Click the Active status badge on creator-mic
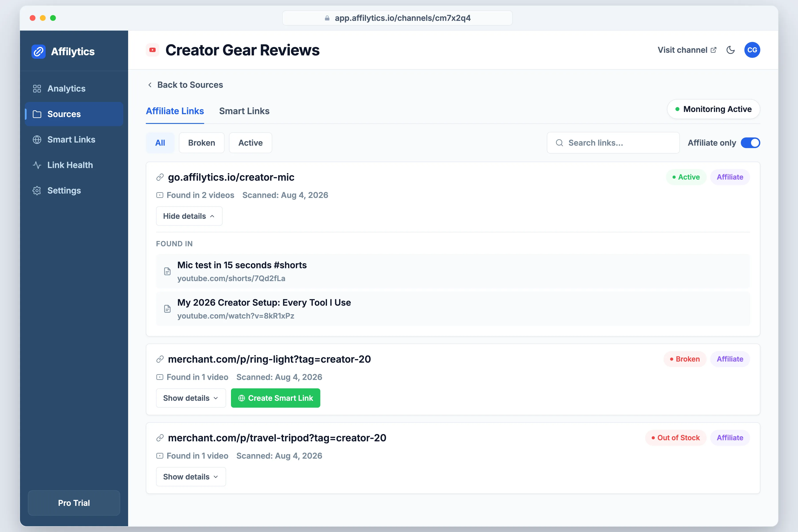Viewport: 798px width, 532px height. pos(686,177)
